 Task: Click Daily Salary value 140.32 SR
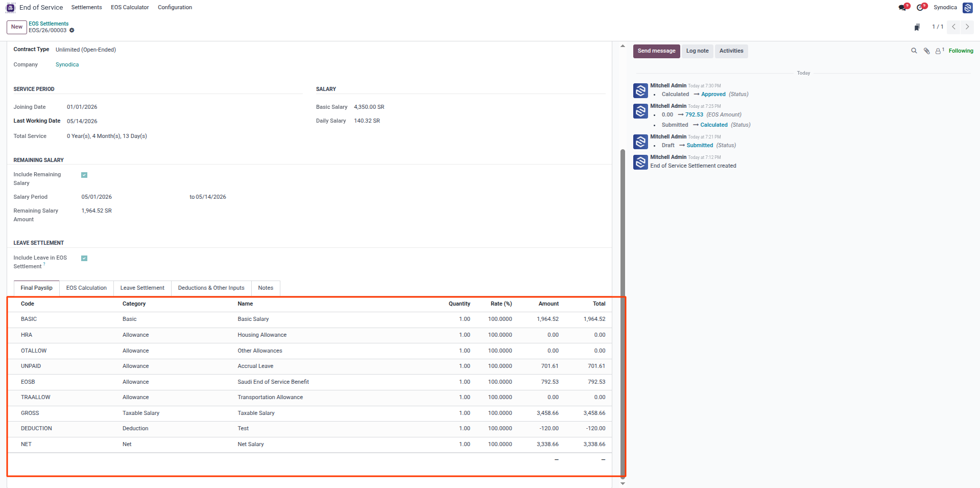tap(367, 121)
